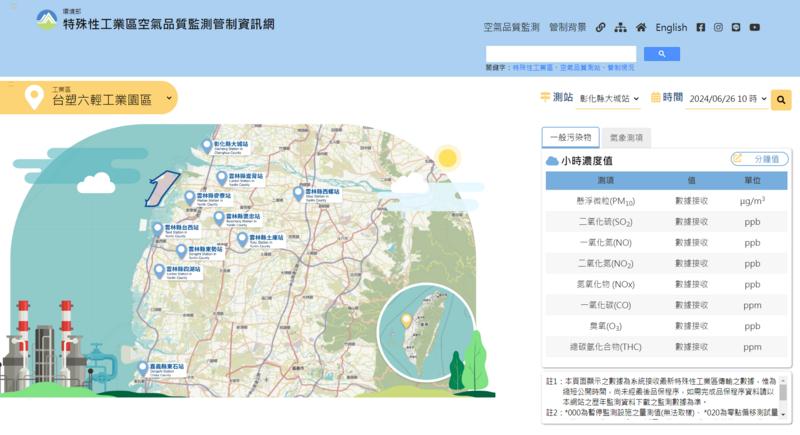Open the Facebook page icon

click(x=701, y=28)
